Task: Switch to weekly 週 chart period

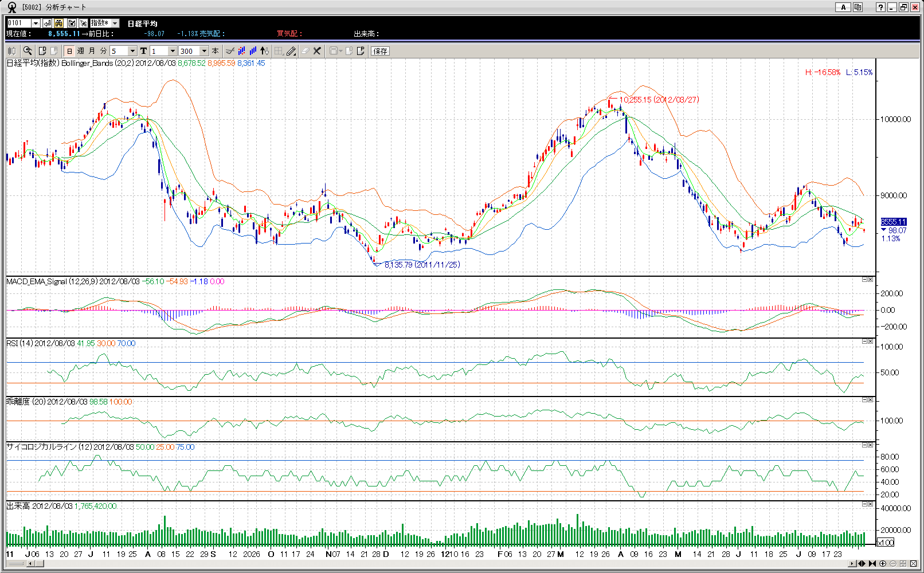Action: [81, 51]
